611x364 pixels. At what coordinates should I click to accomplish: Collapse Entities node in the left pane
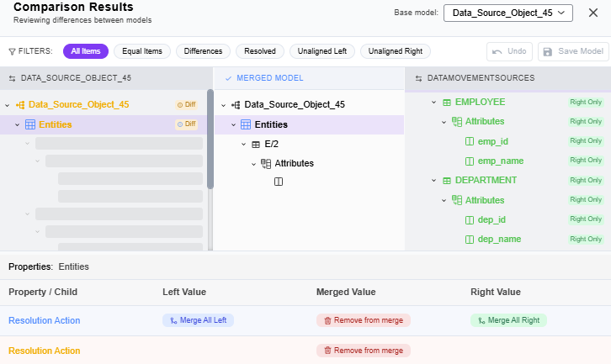pyautogui.click(x=17, y=125)
